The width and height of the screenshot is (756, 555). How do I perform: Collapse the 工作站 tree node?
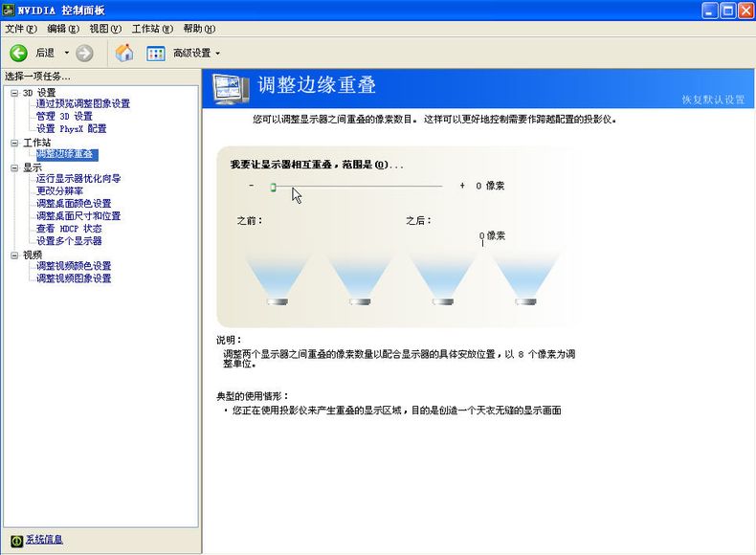click(14, 143)
